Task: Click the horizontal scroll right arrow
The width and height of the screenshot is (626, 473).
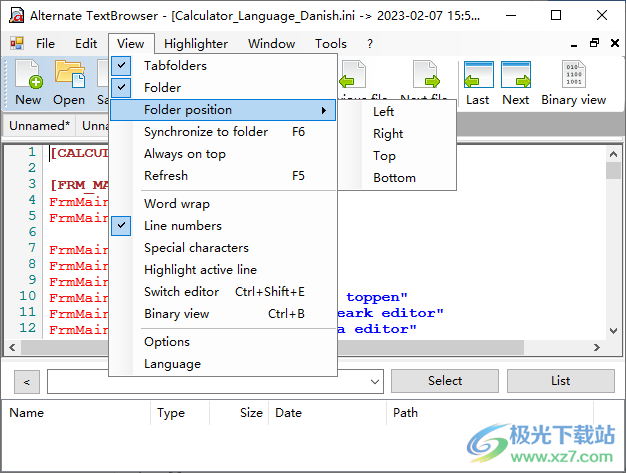Action: [596, 347]
